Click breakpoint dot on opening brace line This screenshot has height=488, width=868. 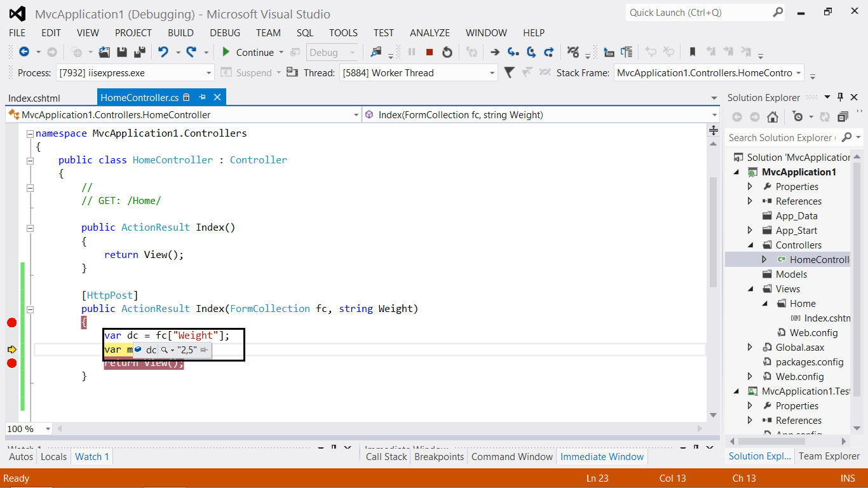tap(11, 322)
